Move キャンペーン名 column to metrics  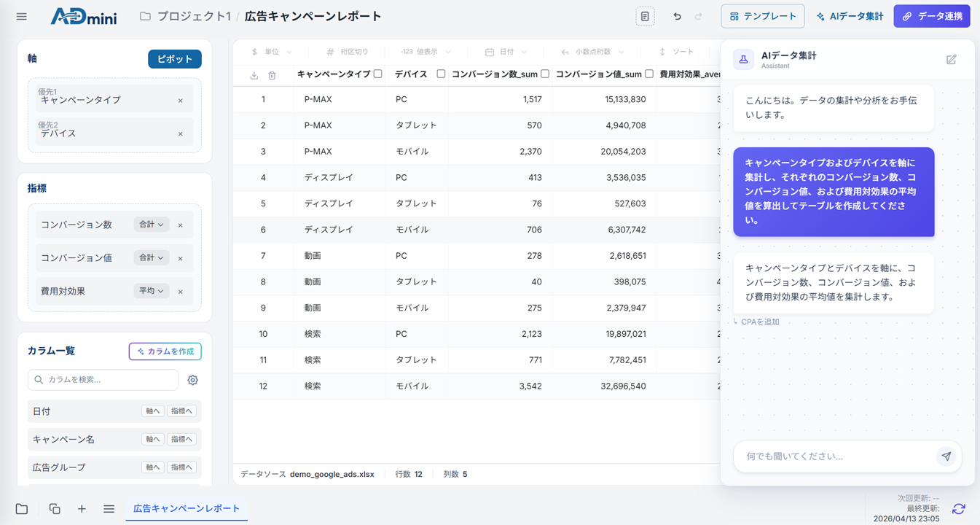click(181, 439)
